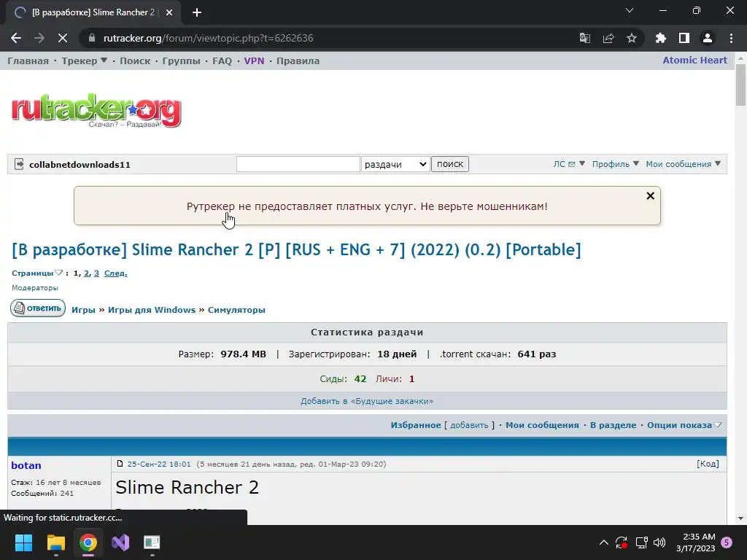This screenshot has height=560, width=747.
Task: Open Мои сообщения link in topic bar
Action: tap(542, 425)
